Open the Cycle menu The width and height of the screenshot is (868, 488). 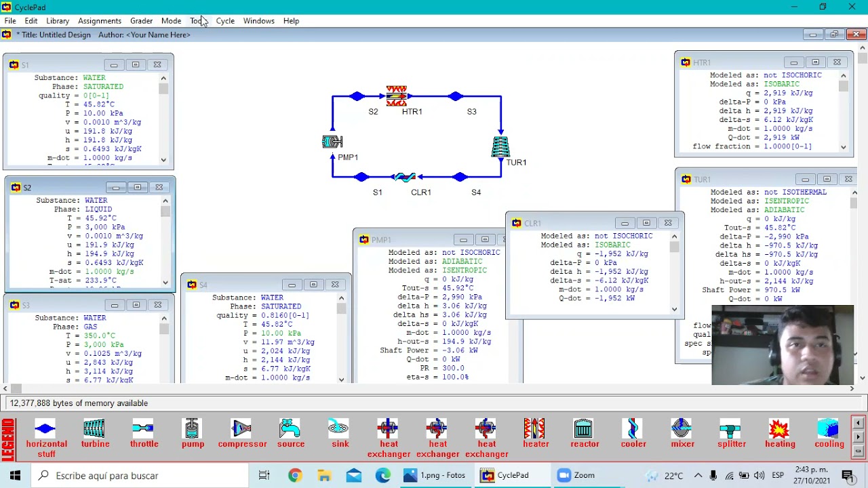pyautogui.click(x=225, y=21)
